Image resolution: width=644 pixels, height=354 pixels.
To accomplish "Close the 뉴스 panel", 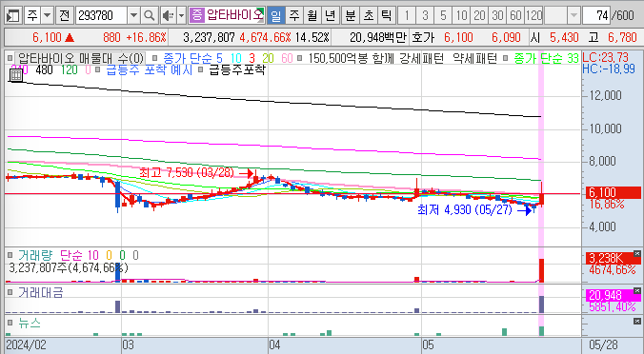I will click(x=637, y=322).
